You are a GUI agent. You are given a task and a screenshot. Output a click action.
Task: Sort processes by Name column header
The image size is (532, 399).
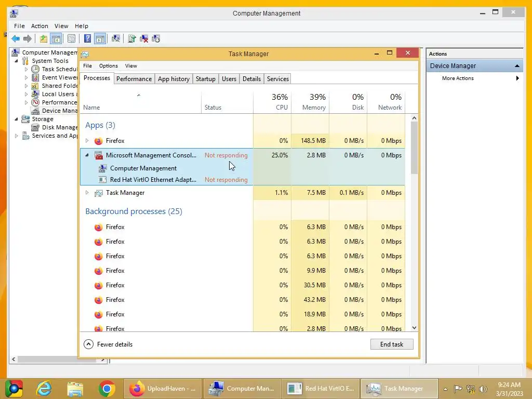[x=140, y=102]
